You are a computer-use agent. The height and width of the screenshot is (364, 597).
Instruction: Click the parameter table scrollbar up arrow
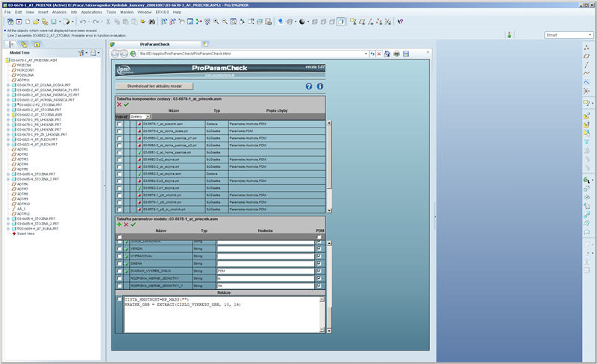pyautogui.click(x=329, y=243)
